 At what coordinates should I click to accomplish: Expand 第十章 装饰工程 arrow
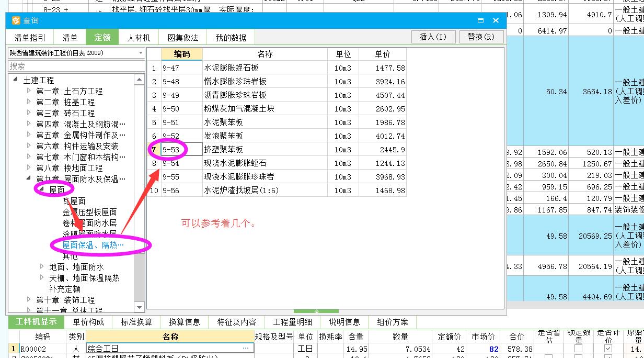(x=29, y=299)
